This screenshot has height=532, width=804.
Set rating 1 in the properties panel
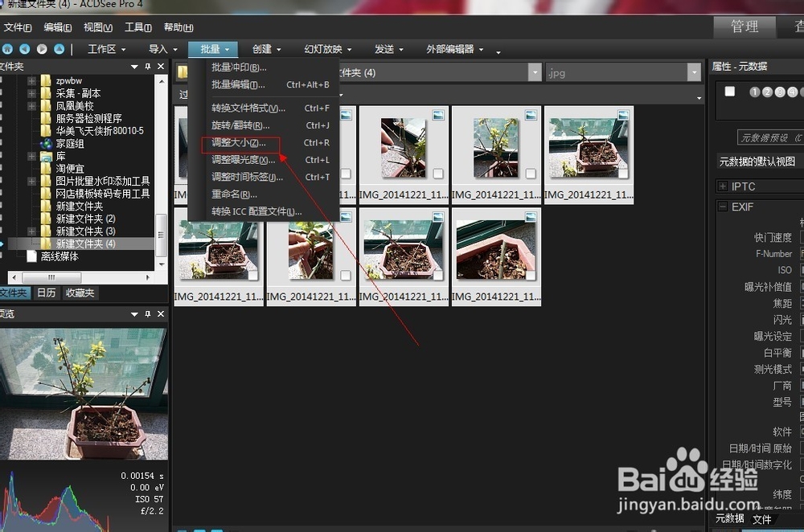pos(755,92)
